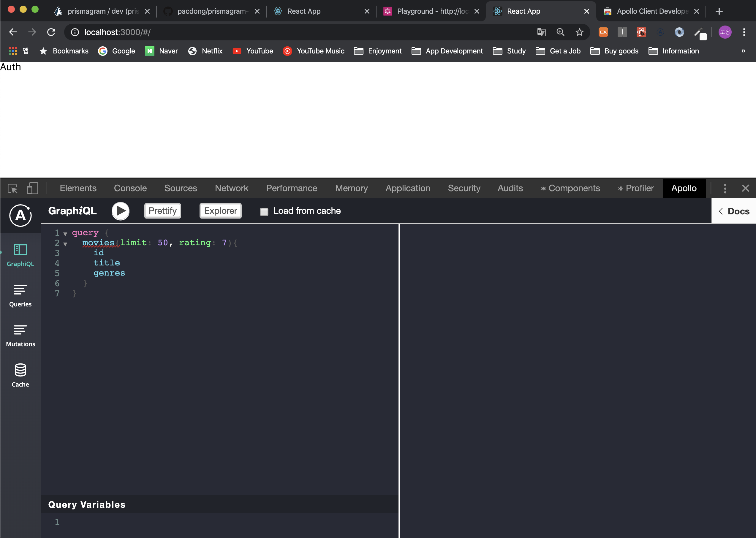The width and height of the screenshot is (756, 538).
Task: Click the Prettify button
Action: point(163,211)
